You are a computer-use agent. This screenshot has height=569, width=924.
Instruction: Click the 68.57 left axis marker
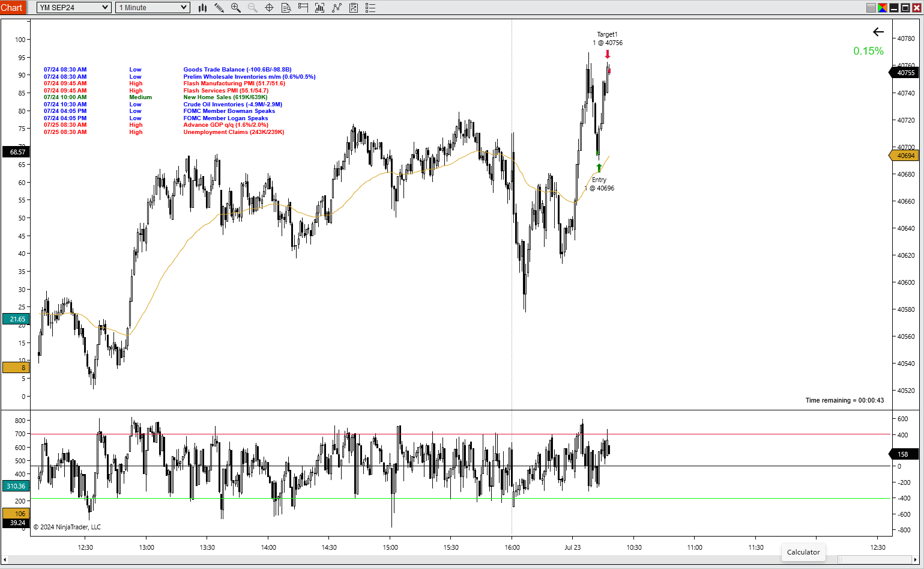(x=16, y=152)
